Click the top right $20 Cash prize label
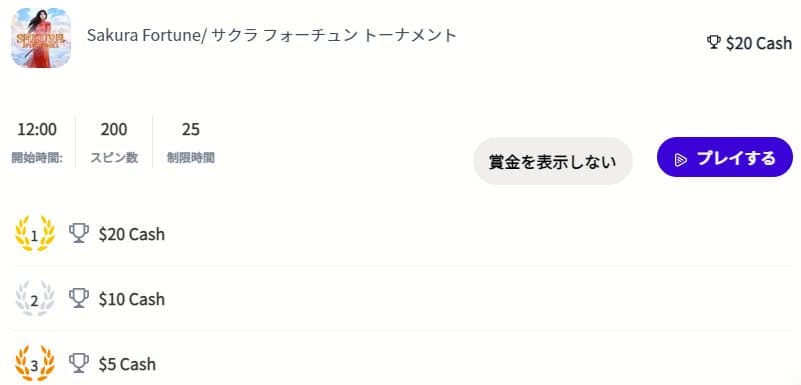Image resolution: width=801 pixels, height=385 pixels. pyautogui.click(x=759, y=43)
